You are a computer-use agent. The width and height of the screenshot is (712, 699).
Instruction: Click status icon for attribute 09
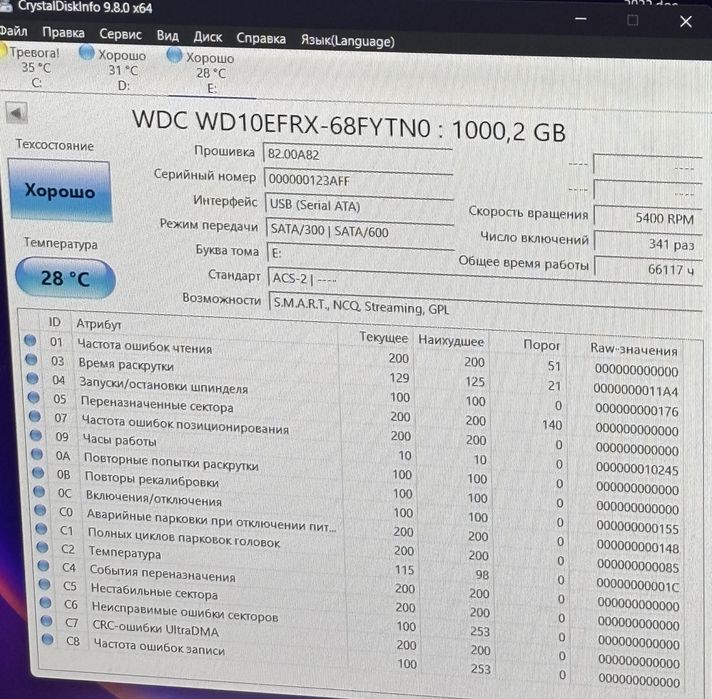point(36,435)
